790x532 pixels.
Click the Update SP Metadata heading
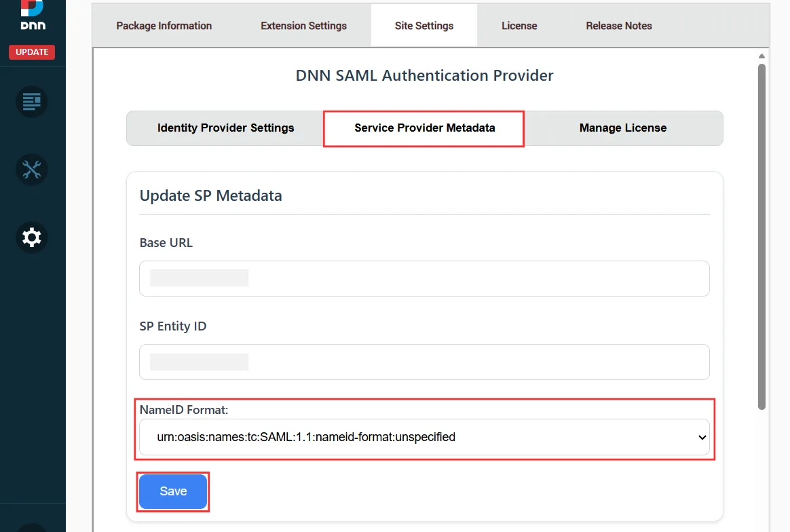tap(210, 195)
